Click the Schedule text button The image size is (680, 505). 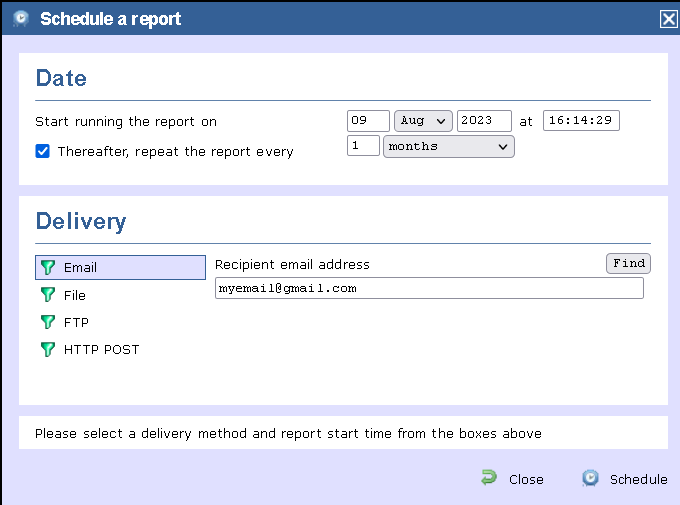pos(638,479)
